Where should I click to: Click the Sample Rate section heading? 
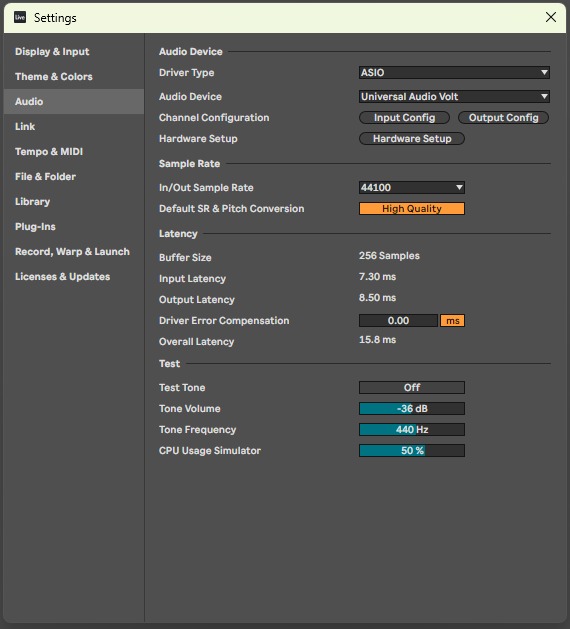189,164
